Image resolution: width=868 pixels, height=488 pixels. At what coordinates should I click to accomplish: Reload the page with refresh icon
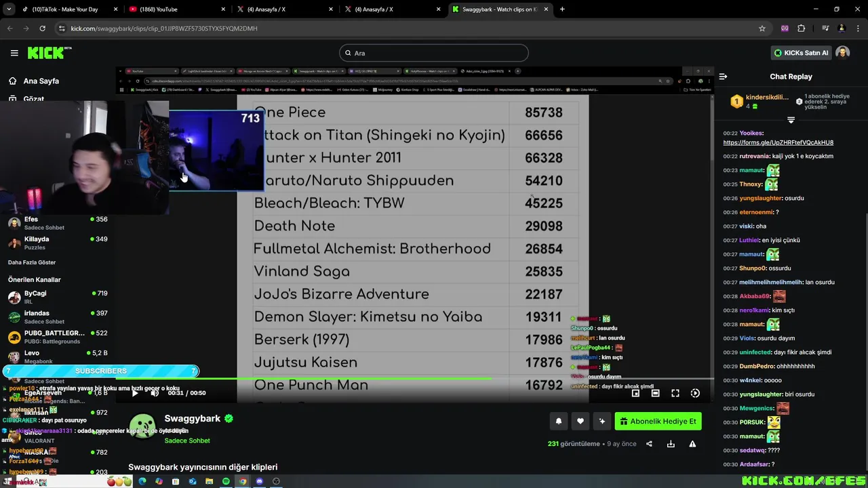(42, 28)
